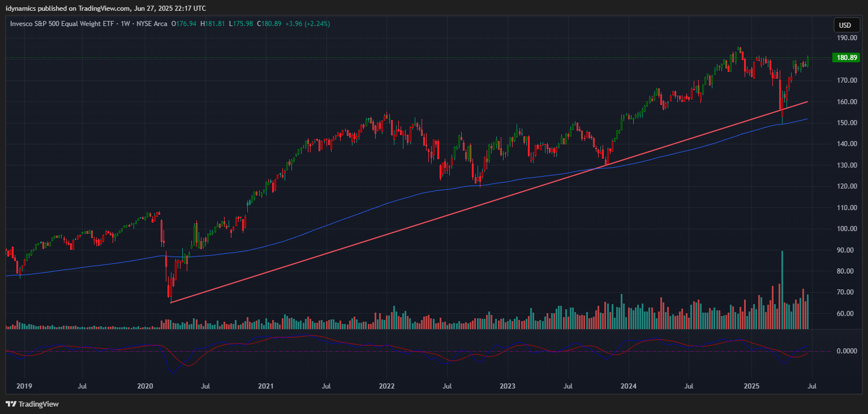Click the high value H181.81
The image size is (868, 414).
(x=213, y=24)
